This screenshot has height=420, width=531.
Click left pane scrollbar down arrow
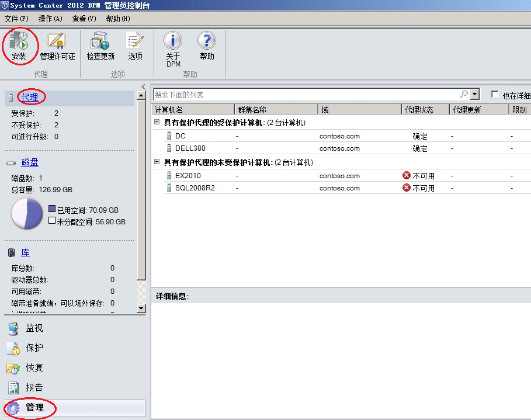click(141, 308)
